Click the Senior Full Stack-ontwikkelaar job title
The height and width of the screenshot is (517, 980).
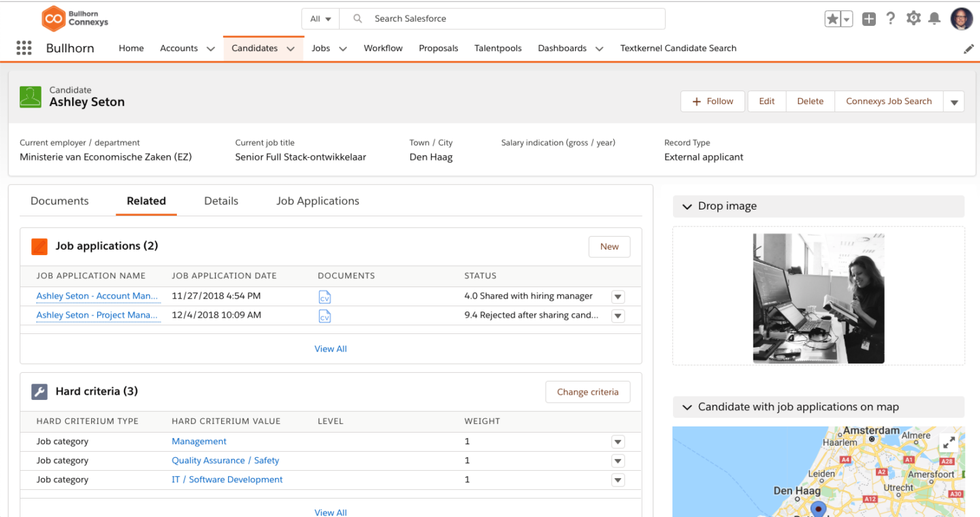(301, 157)
